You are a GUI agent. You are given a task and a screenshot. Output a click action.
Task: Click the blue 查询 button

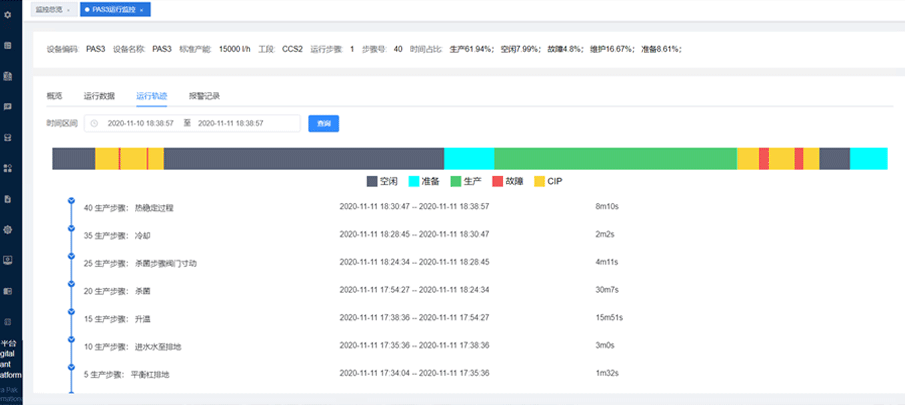(x=323, y=123)
